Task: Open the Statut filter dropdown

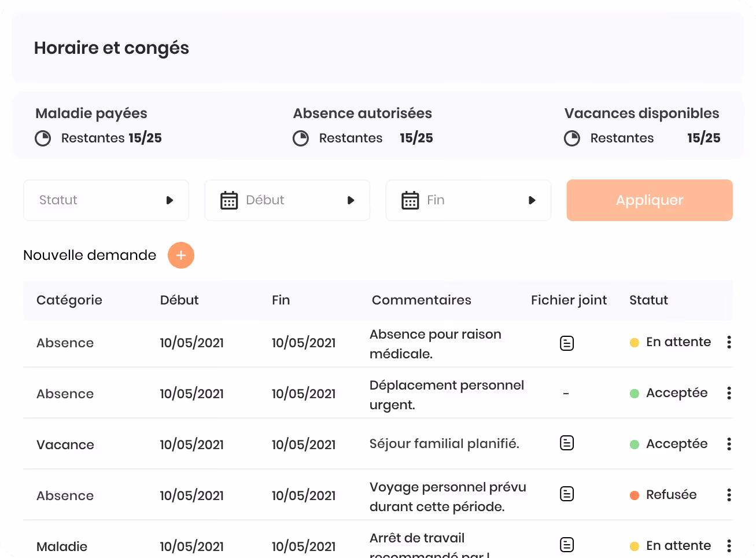Action: click(x=106, y=200)
